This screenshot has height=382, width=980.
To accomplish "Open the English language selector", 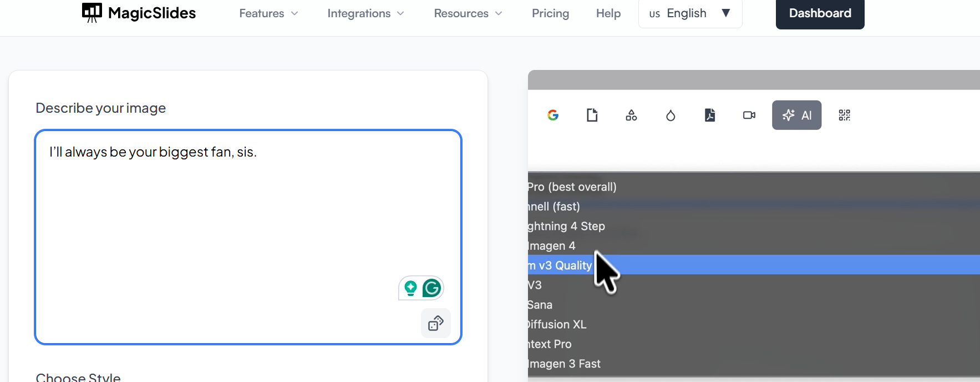I will tap(689, 13).
